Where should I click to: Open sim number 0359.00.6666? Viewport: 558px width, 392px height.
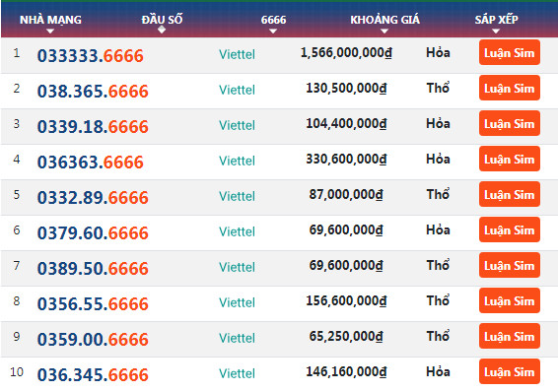tap(93, 340)
